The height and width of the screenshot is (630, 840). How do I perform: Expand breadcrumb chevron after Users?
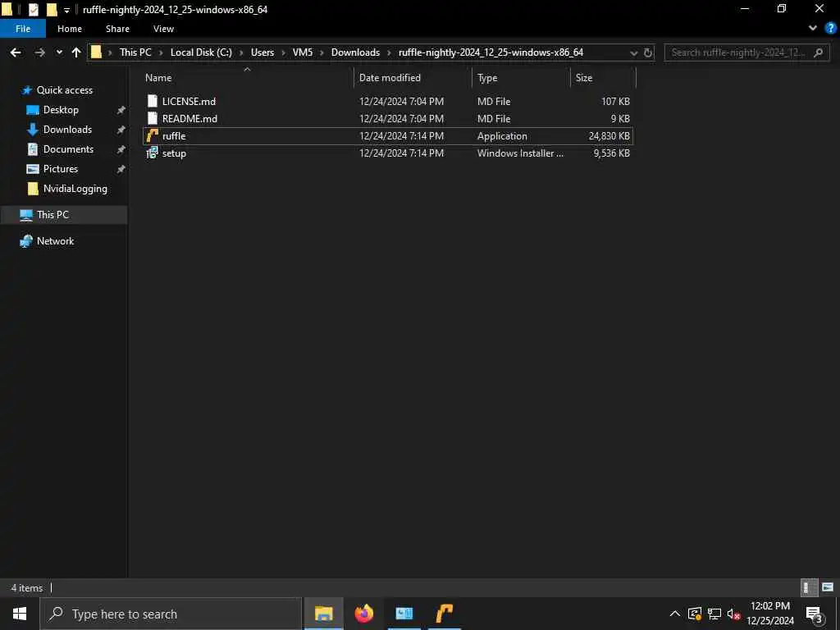click(283, 52)
